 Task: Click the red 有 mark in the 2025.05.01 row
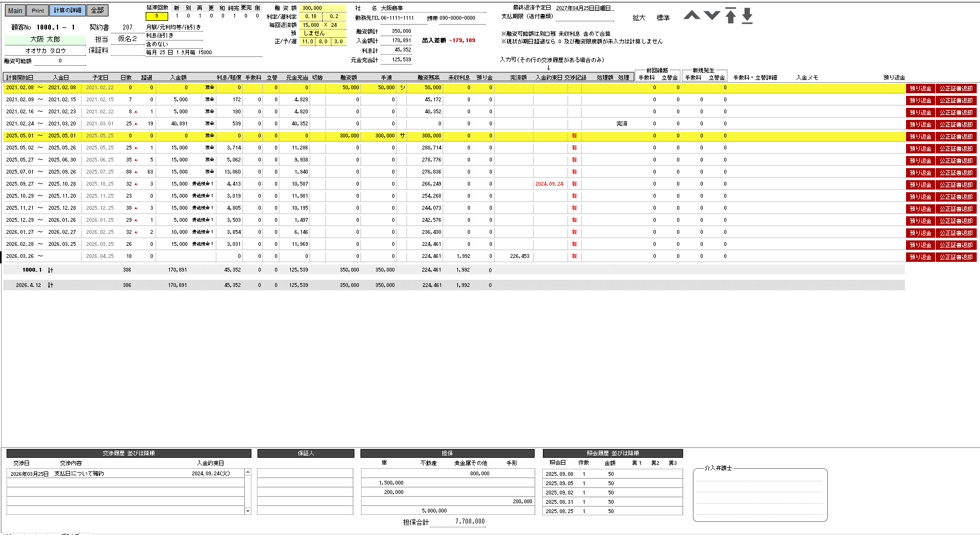coord(574,136)
